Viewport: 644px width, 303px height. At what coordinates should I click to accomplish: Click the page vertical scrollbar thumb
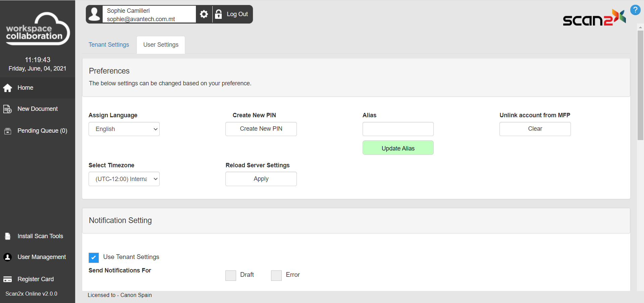click(640, 84)
